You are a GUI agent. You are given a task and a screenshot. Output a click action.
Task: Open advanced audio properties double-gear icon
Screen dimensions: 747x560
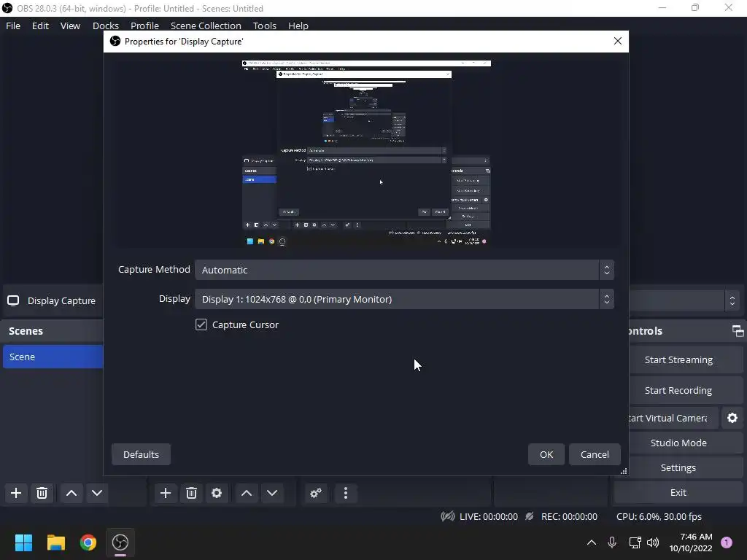316,493
